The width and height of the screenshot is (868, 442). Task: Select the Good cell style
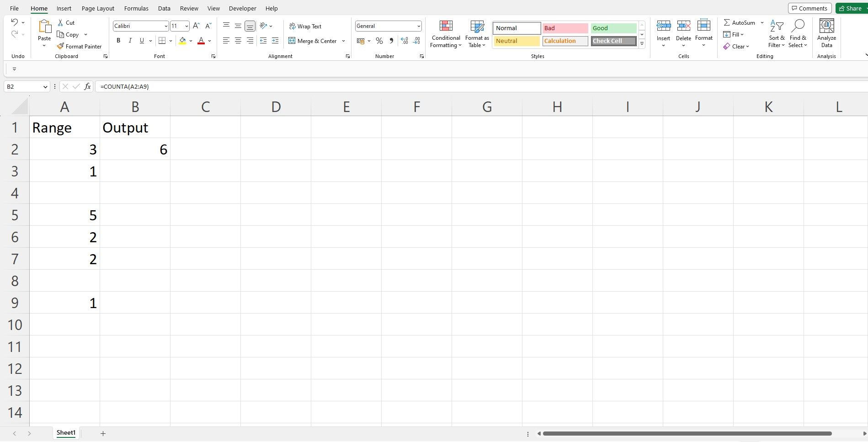(x=613, y=28)
